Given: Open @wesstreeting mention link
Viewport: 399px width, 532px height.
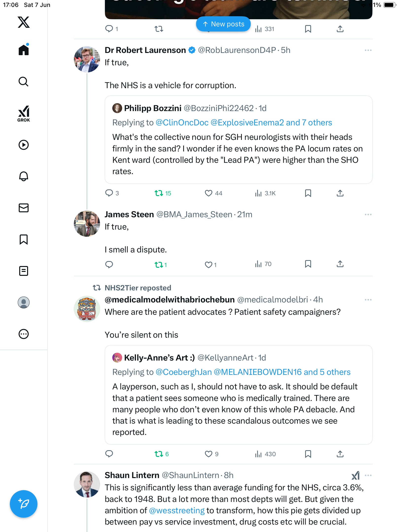Looking at the screenshot, I should [177, 511].
